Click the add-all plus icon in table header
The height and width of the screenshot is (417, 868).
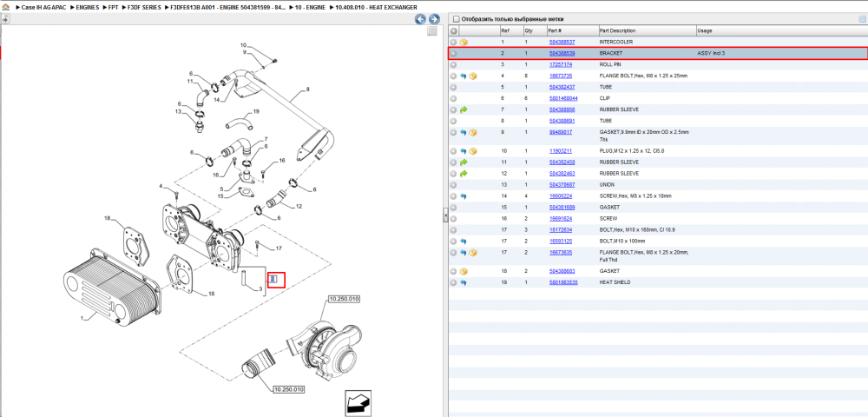coord(453,31)
